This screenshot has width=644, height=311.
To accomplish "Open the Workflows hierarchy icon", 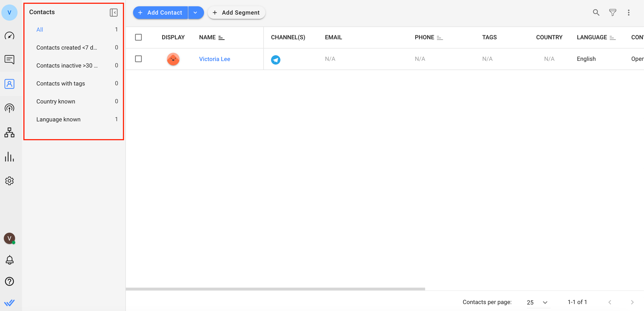I will click(x=10, y=132).
